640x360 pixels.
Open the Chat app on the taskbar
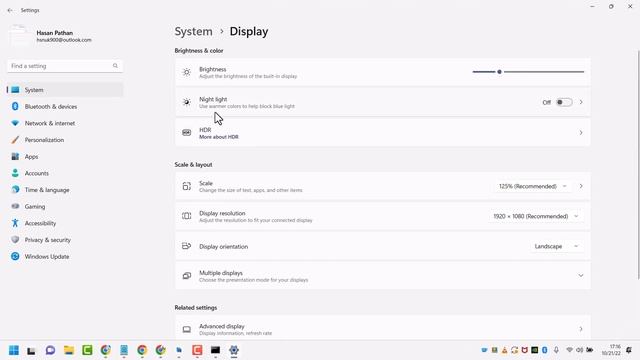coord(50,350)
